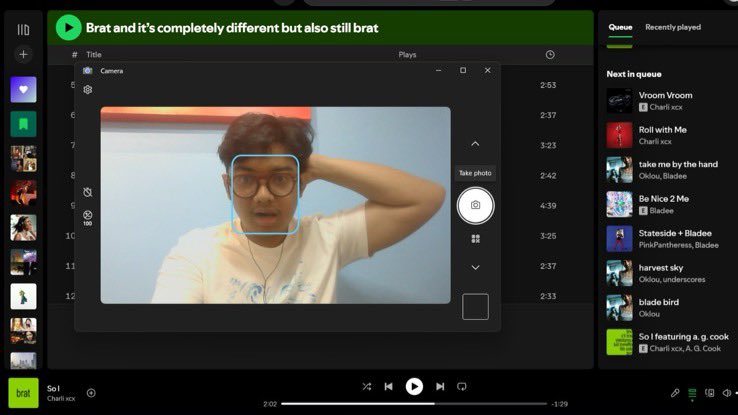This screenshot has width=738, height=415.
Task: Switch to the Recently played tab
Action: pos(673,27)
